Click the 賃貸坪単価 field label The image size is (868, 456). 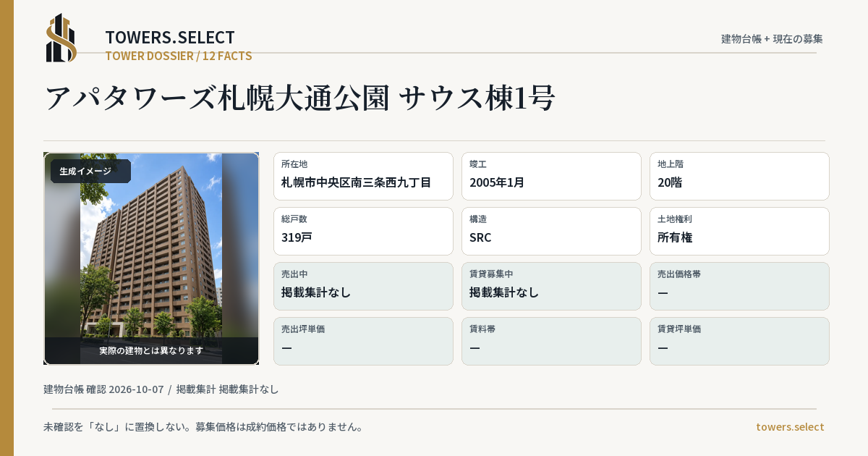click(679, 329)
